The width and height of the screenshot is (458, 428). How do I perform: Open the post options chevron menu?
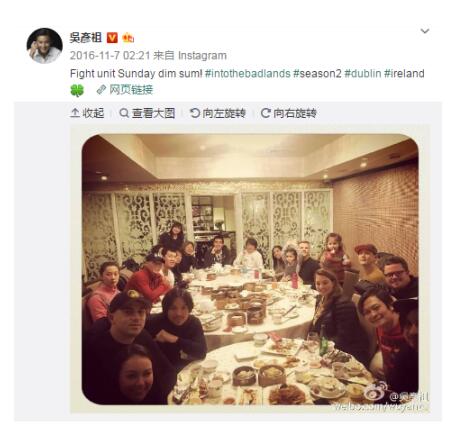coord(425,31)
